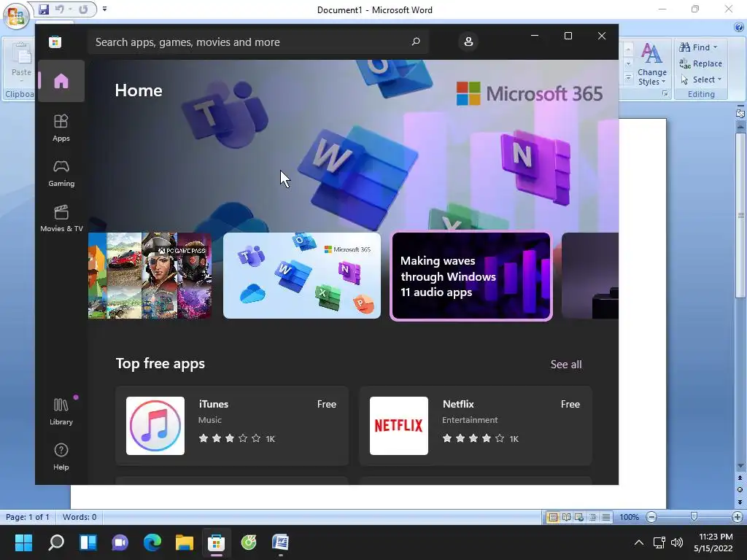Zoom out with the minus button
Screen dimensions: 747x560
651,517
